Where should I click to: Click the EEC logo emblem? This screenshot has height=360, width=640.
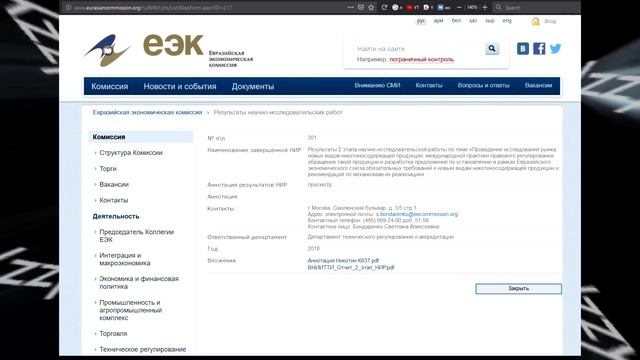pyautogui.click(x=107, y=51)
